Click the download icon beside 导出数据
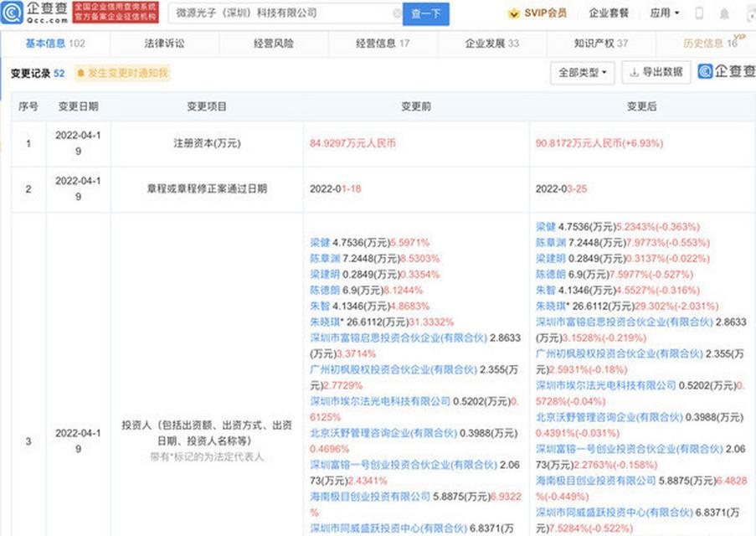 [635, 72]
